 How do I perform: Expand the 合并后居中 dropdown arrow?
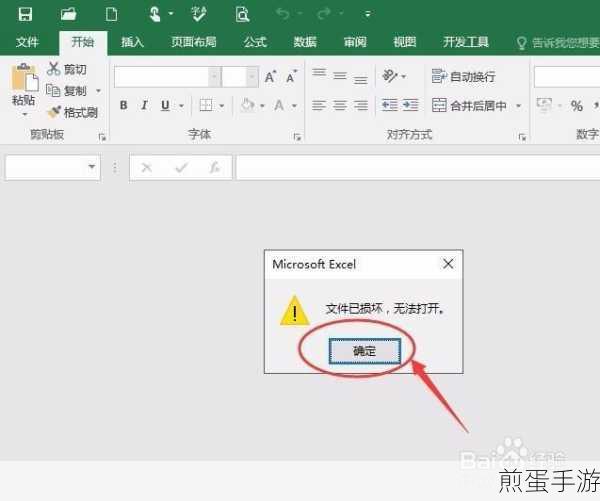pos(519,106)
